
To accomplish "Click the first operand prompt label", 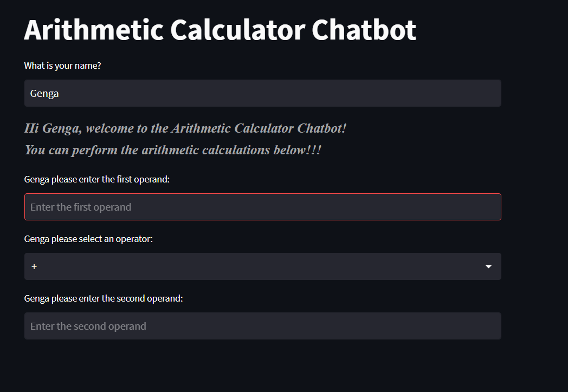I will (98, 179).
